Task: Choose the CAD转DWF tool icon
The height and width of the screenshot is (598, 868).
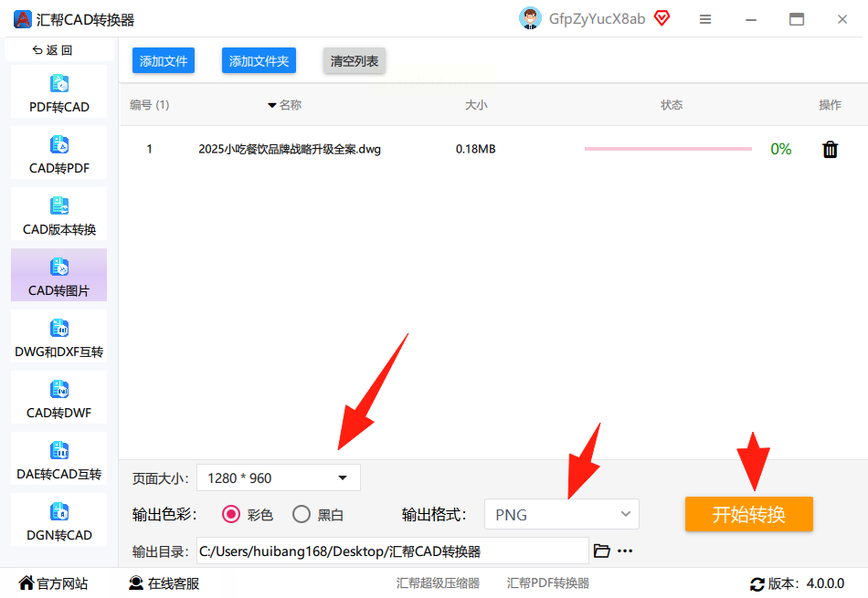Action: pos(59,390)
